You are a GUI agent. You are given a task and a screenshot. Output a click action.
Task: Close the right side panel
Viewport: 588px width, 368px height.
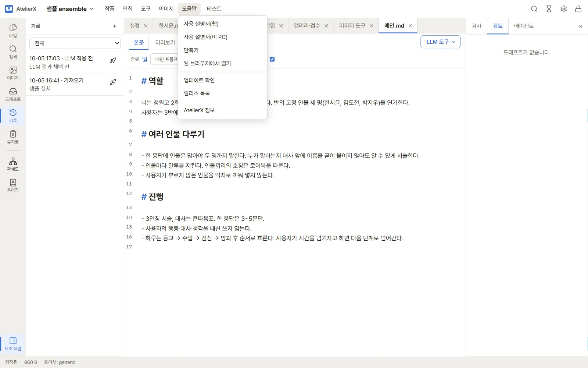point(580,26)
